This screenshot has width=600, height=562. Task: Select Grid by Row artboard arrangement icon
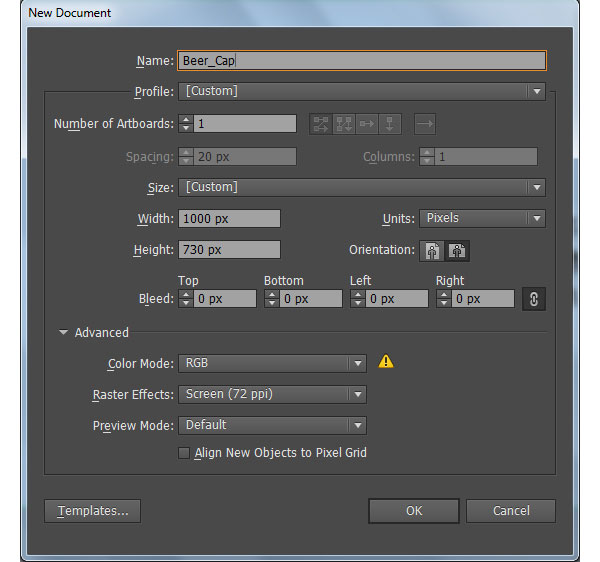[x=321, y=124]
